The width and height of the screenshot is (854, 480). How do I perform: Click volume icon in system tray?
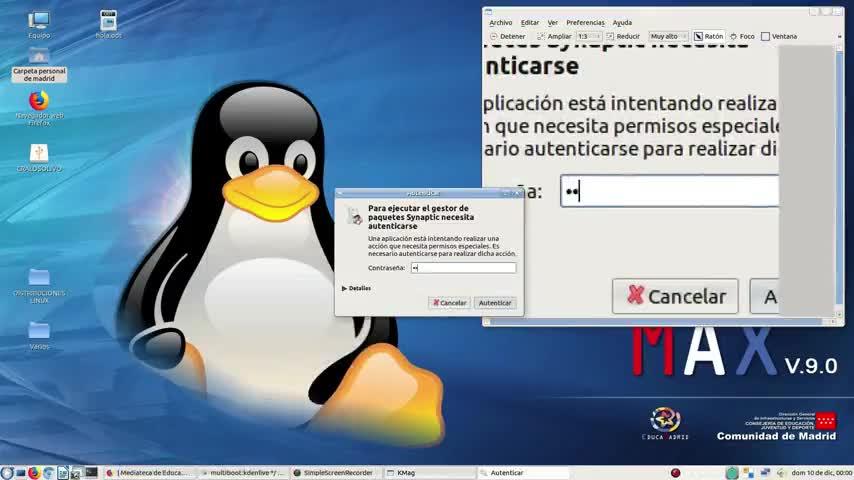pyautogui.click(x=781, y=473)
